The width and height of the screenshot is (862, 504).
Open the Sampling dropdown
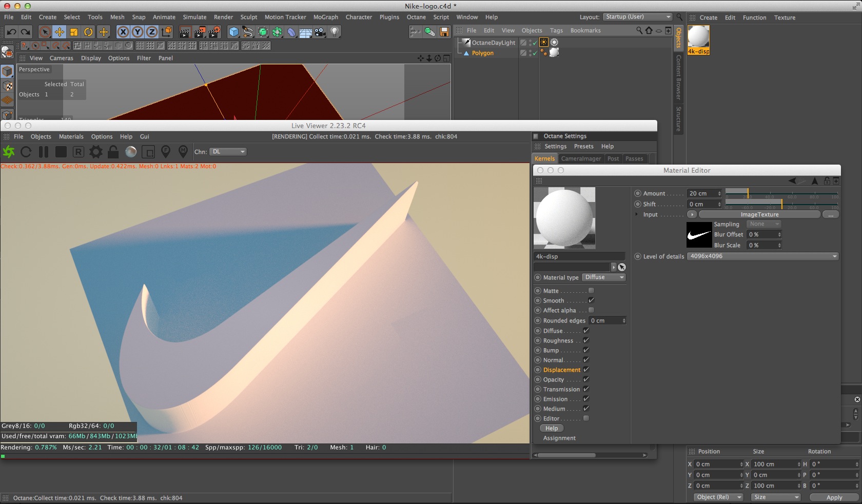point(763,224)
